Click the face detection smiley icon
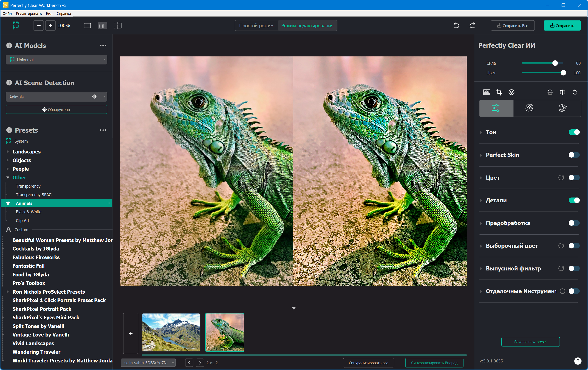Screen dimensions: 588x370 point(511,92)
